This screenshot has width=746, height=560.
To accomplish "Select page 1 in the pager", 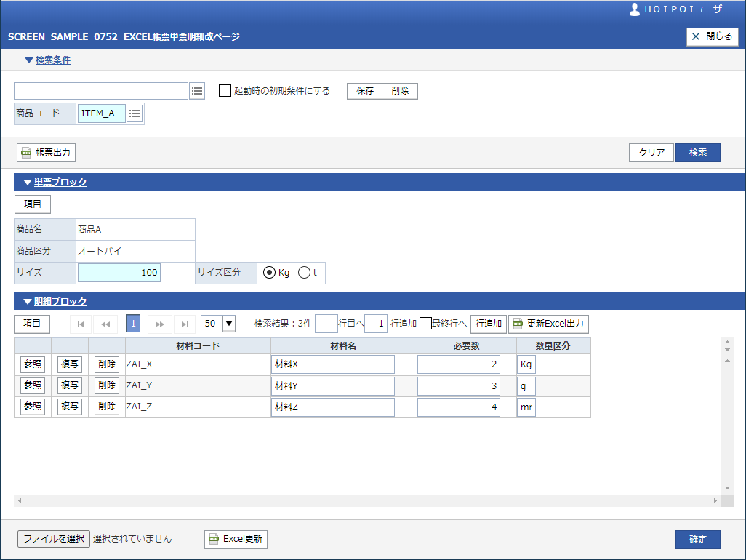I will [x=133, y=324].
